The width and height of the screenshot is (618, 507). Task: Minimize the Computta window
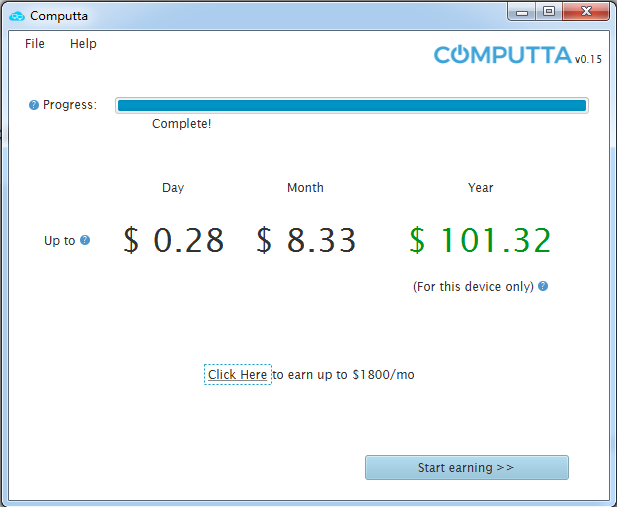pos(522,12)
